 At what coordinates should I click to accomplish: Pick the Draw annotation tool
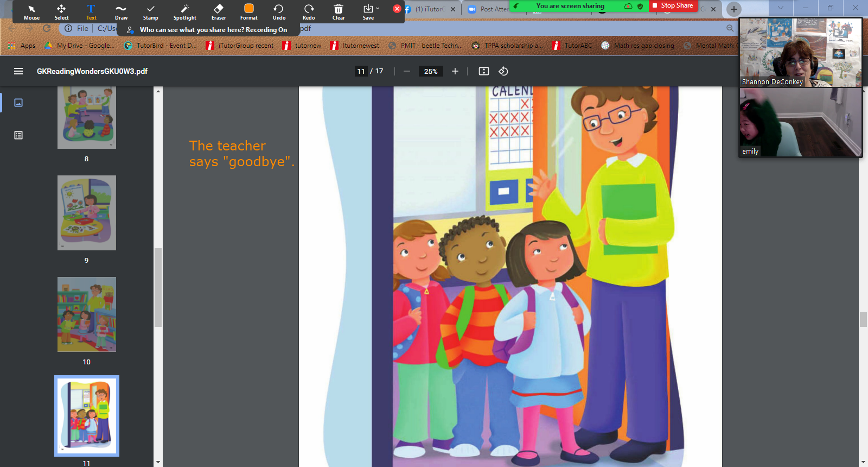click(121, 12)
